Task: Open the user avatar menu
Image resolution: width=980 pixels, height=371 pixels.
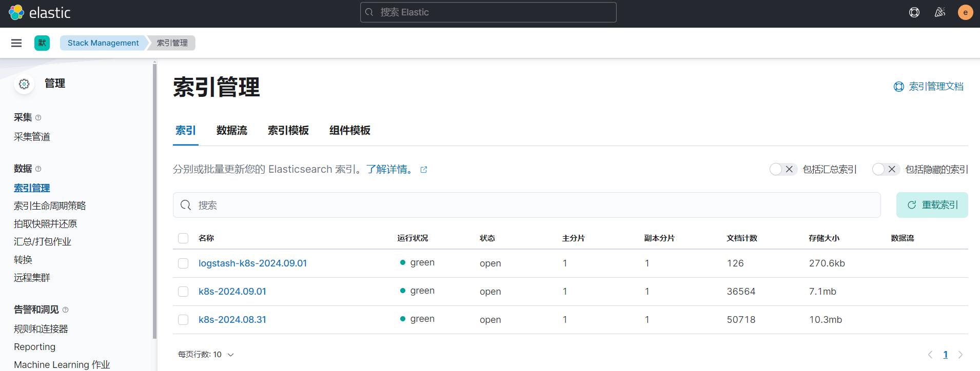Action: pos(966,12)
